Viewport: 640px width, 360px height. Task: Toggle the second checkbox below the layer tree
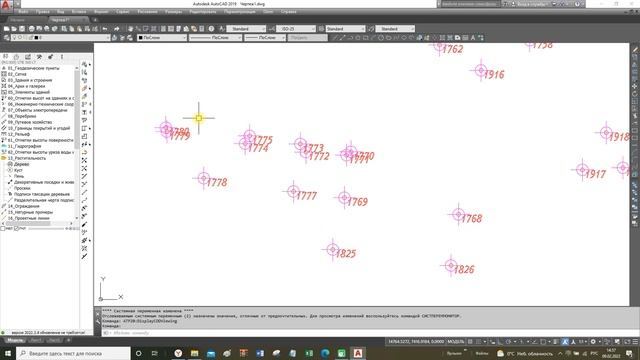[17, 229]
